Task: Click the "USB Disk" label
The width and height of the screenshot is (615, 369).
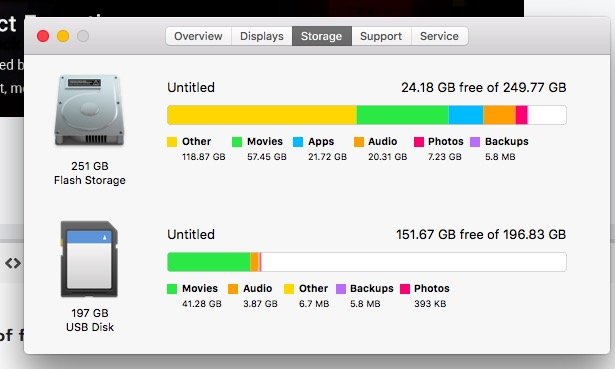Action: (x=90, y=327)
